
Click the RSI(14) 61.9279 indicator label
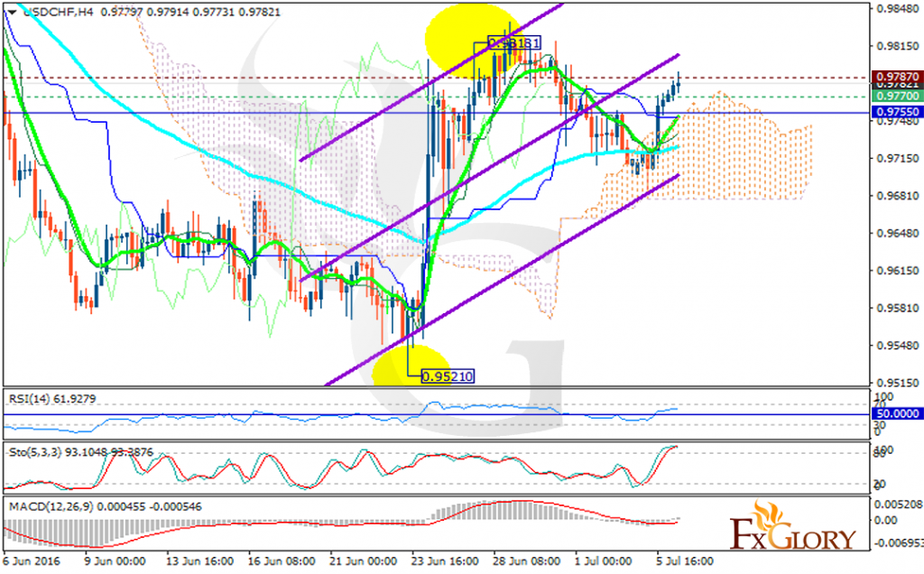pos(51,399)
